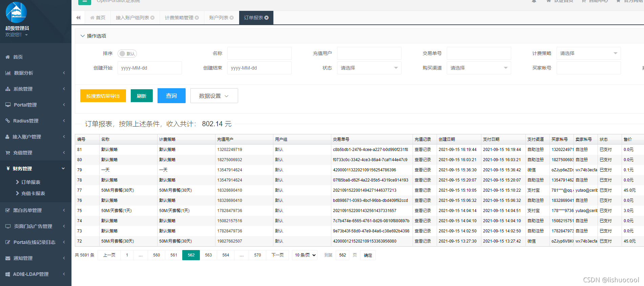Open 充值卡报表 in the sidebar

coord(33,193)
